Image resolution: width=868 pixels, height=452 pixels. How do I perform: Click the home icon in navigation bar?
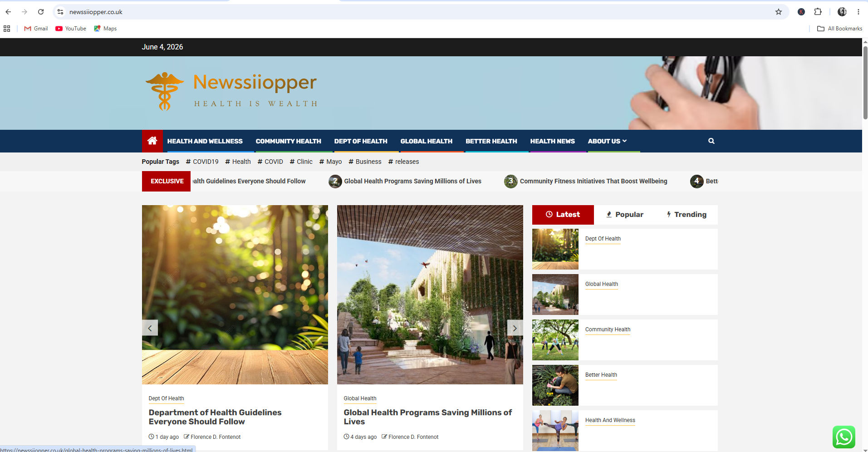click(x=152, y=141)
